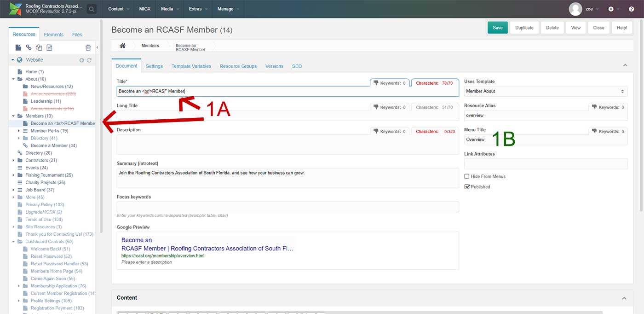Toggle the Published checkbox
Screen dimensions: 644x314
click(x=467, y=186)
